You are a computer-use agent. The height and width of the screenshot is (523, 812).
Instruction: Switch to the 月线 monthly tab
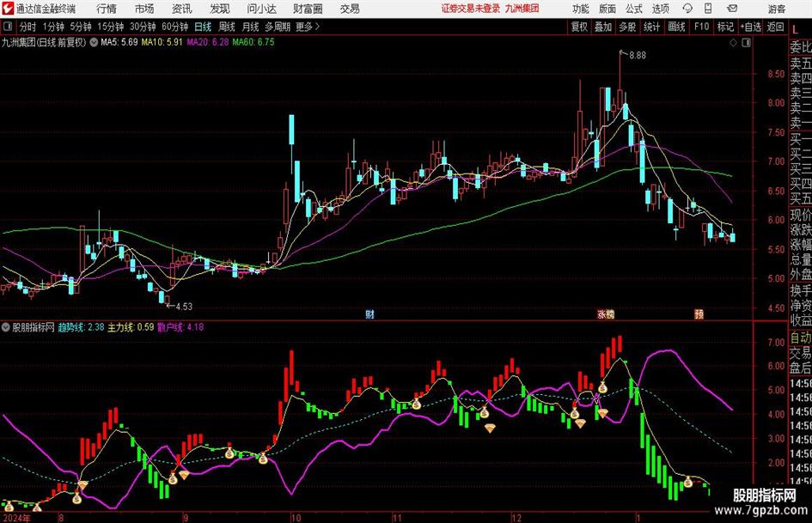251,27
